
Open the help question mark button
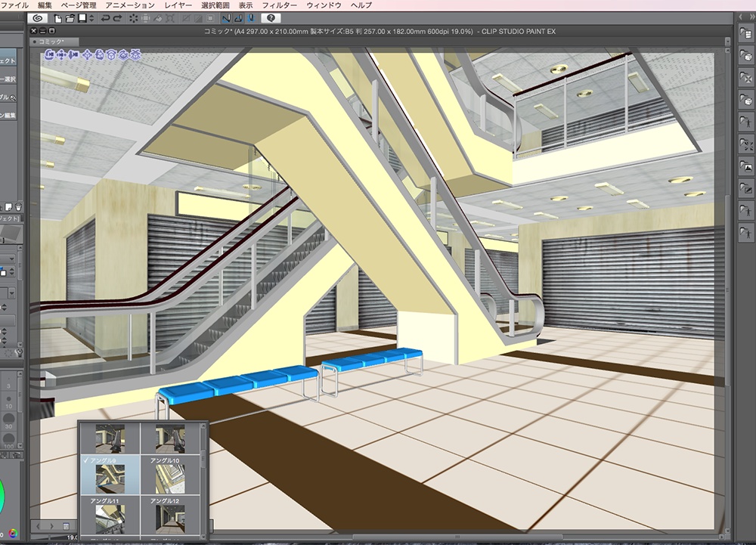[271, 17]
